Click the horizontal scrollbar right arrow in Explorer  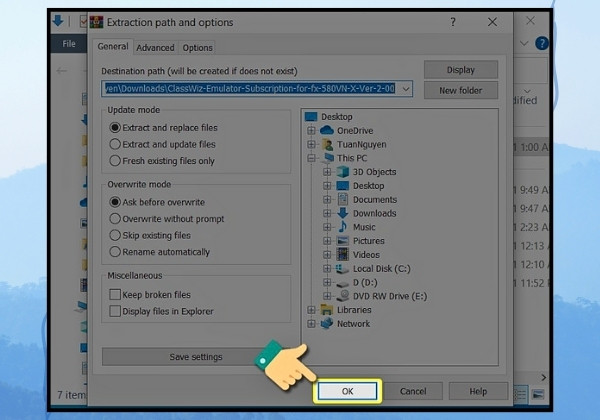click(x=543, y=378)
